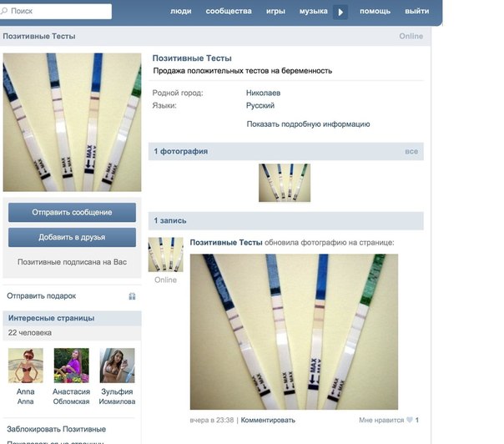Click the Добавить в друзья button
The width and height of the screenshot is (504, 444).
click(x=72, y=237)
